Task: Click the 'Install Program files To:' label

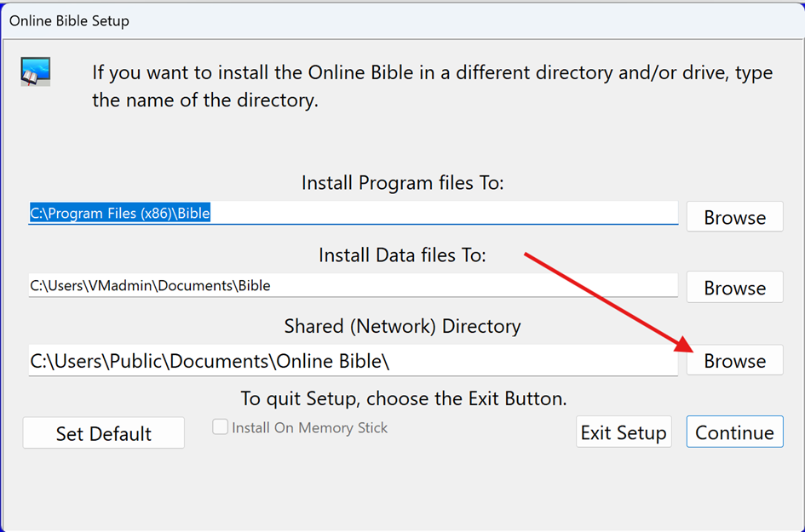Action: click(x=402, y=183)
